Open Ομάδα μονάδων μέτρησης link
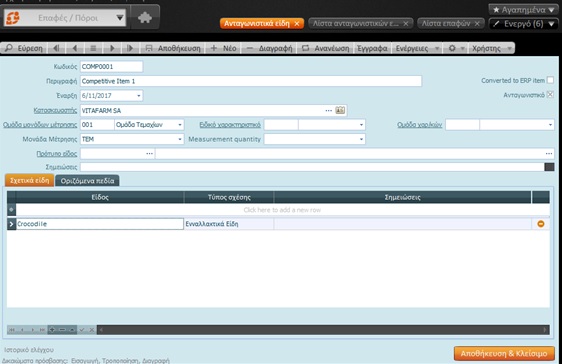The width and height of the screenshot is (562, 364). tap(40, 125)
